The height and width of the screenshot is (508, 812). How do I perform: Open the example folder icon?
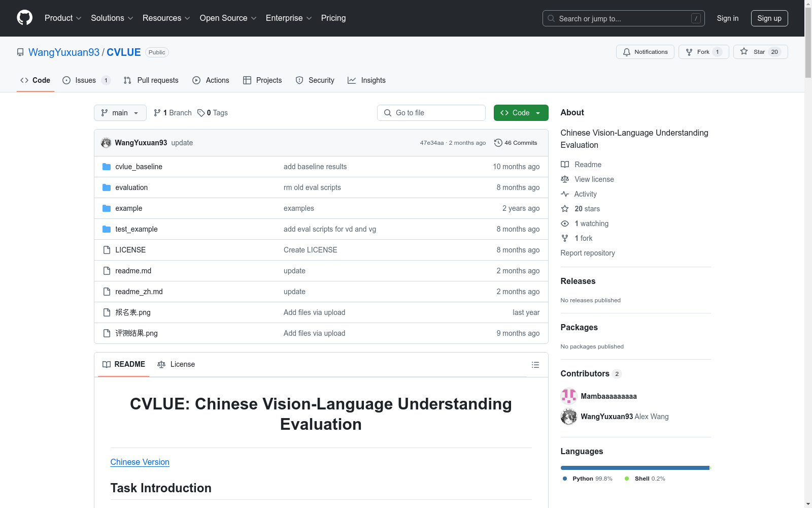tap(107, 208)
